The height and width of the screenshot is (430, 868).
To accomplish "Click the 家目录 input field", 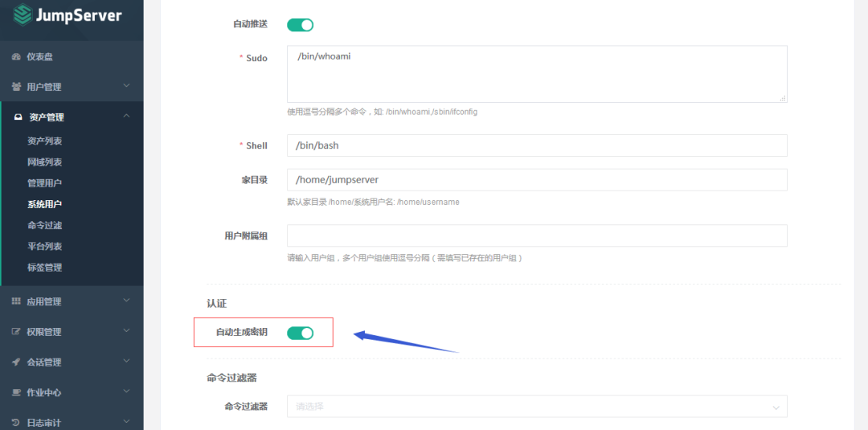I will point(537,180).
